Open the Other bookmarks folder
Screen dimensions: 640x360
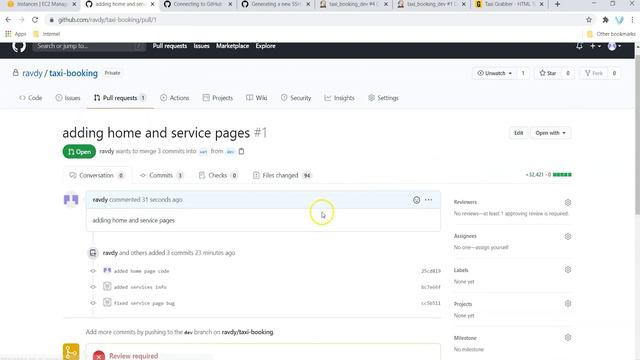click(x=611, y=34)
